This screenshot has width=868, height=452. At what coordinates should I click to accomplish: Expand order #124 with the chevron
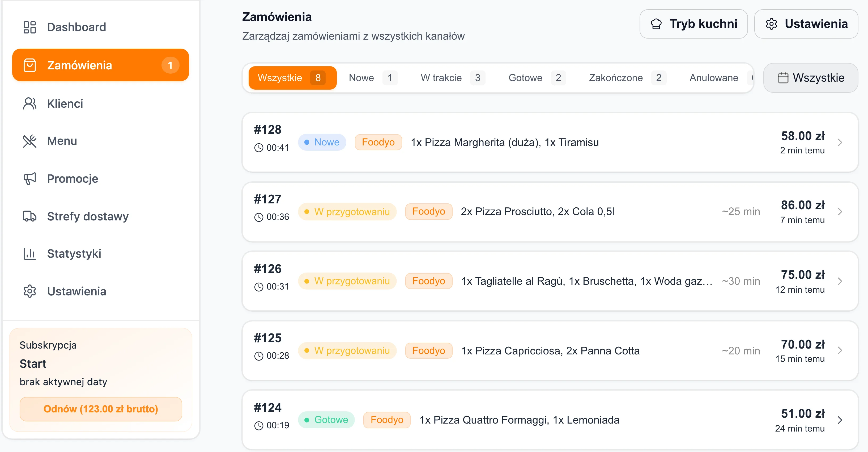(840, 420)
